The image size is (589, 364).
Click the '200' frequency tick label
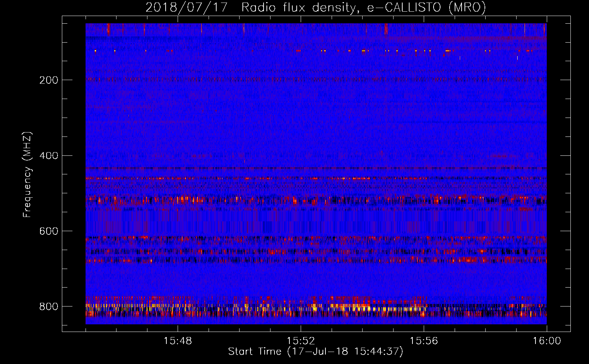tap(49, 80)
